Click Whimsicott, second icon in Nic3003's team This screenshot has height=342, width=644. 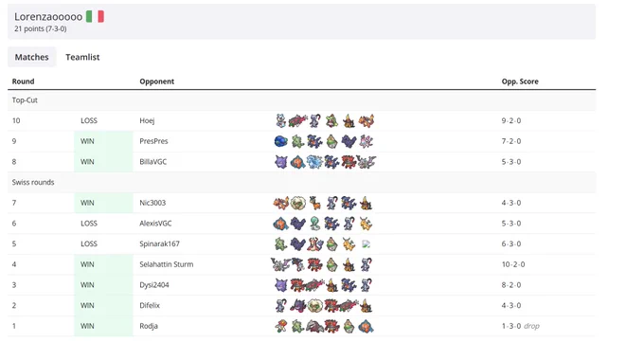tap(297, 203)
